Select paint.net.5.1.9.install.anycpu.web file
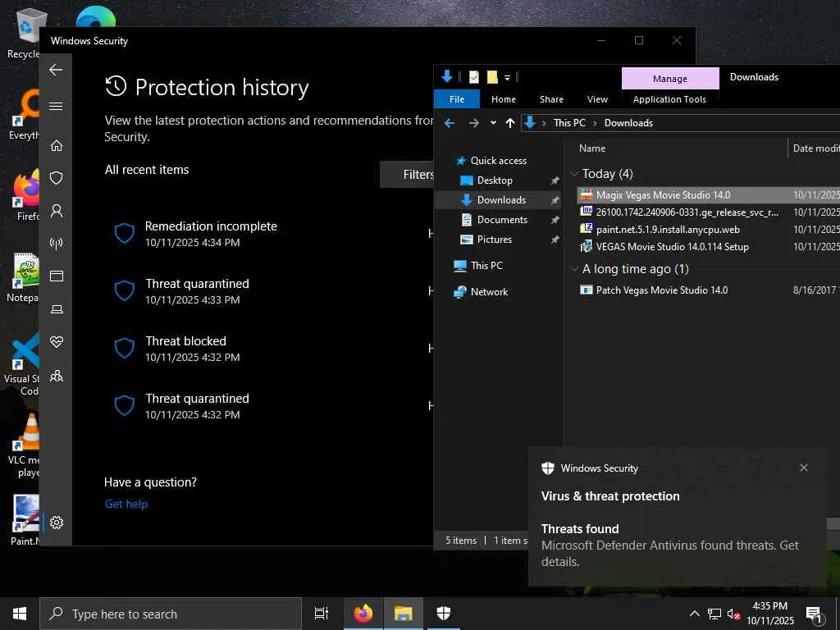The height and width of the screenshot is (630, 840). click(x=668, y=230)
